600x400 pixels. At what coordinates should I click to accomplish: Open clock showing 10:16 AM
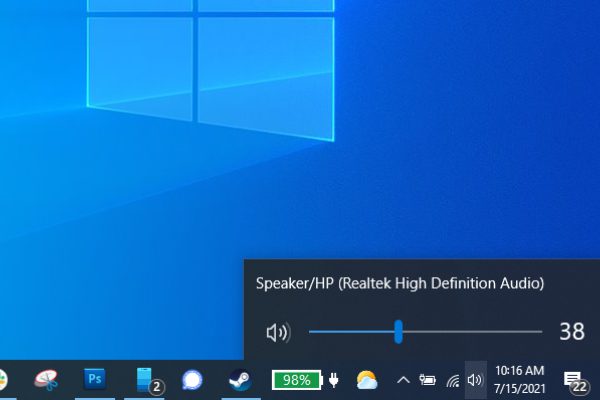click(x=519, y=380)
